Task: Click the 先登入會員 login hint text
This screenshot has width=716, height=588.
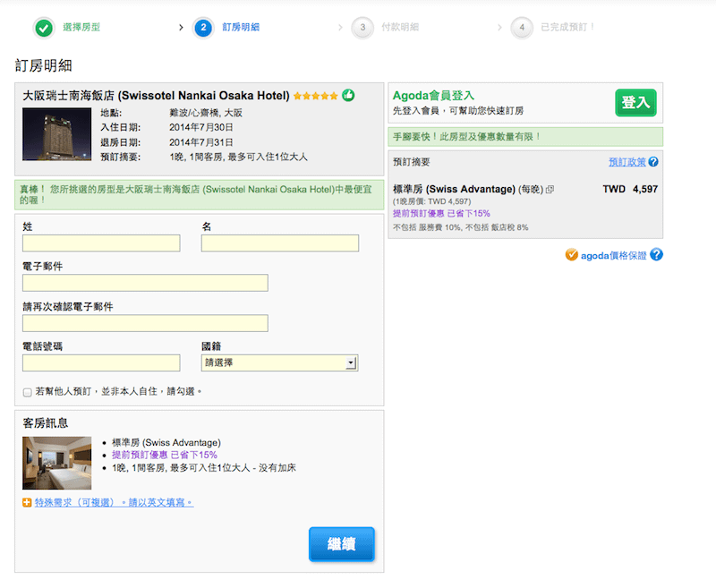Action: pyautogui.click(x=458, y=111)
